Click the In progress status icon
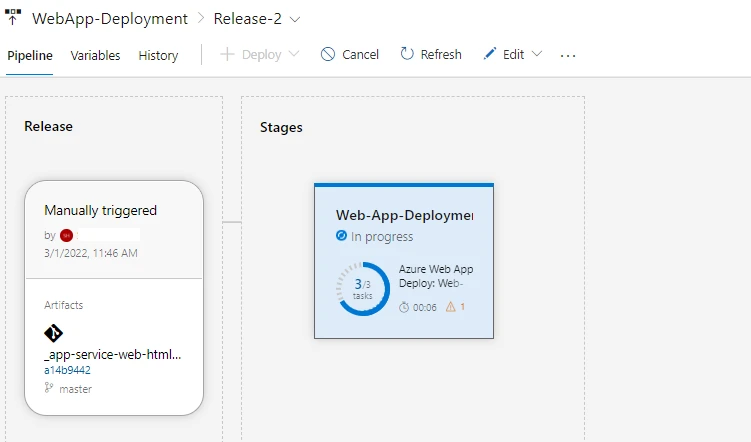This screenshot has width=751, height=442. [342, 237]
